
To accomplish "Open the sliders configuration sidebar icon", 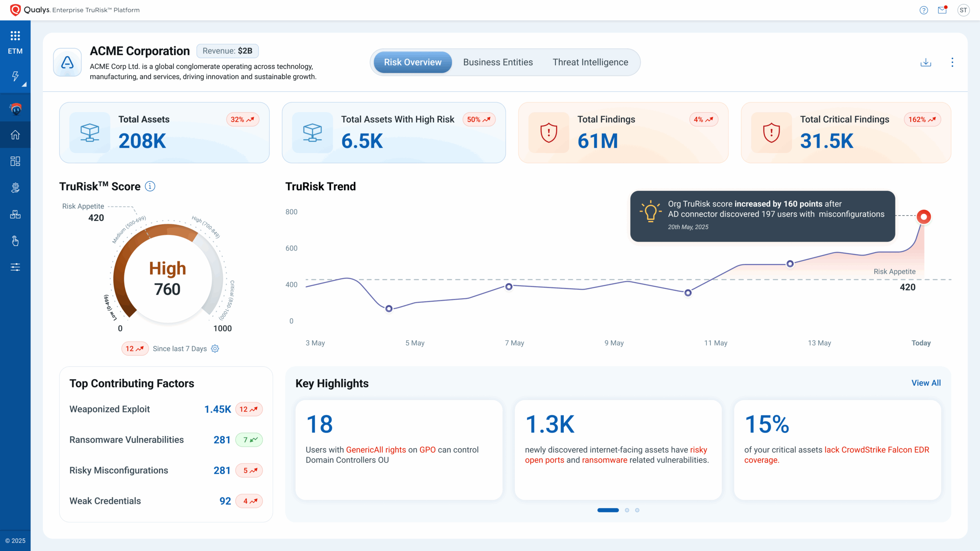I will click(15, 267).
